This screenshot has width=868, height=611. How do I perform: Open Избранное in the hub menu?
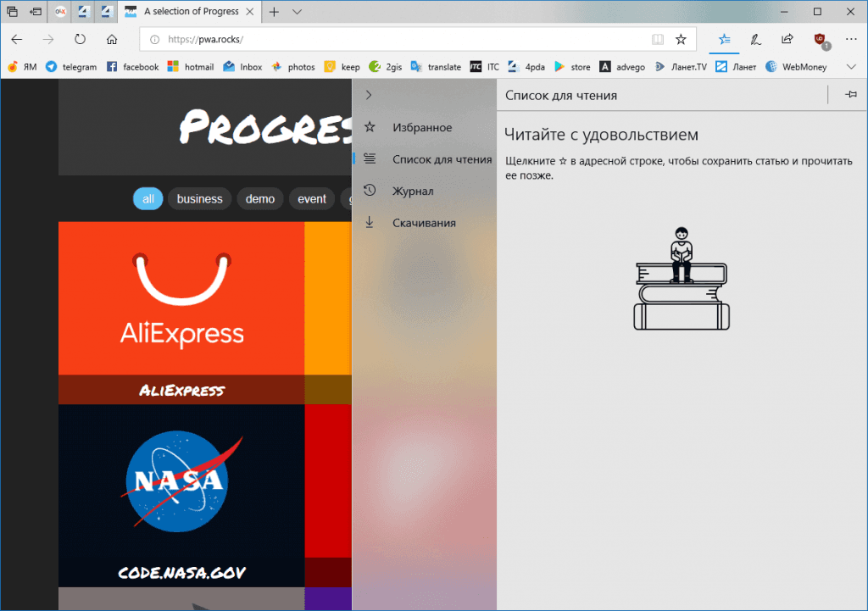click(x=421, y=127)
